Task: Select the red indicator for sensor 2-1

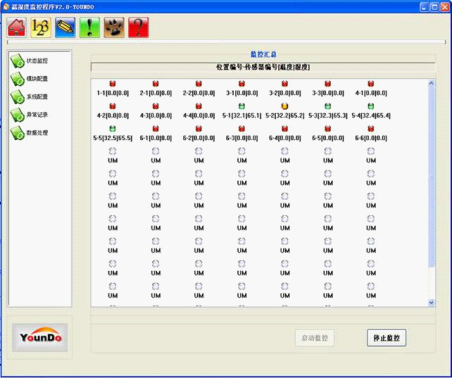Action: 156,84
